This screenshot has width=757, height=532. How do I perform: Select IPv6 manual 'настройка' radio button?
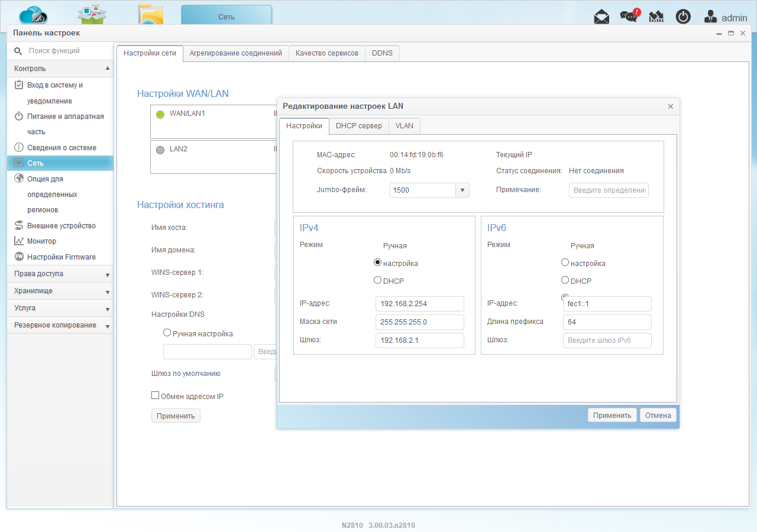pos(565,262)
